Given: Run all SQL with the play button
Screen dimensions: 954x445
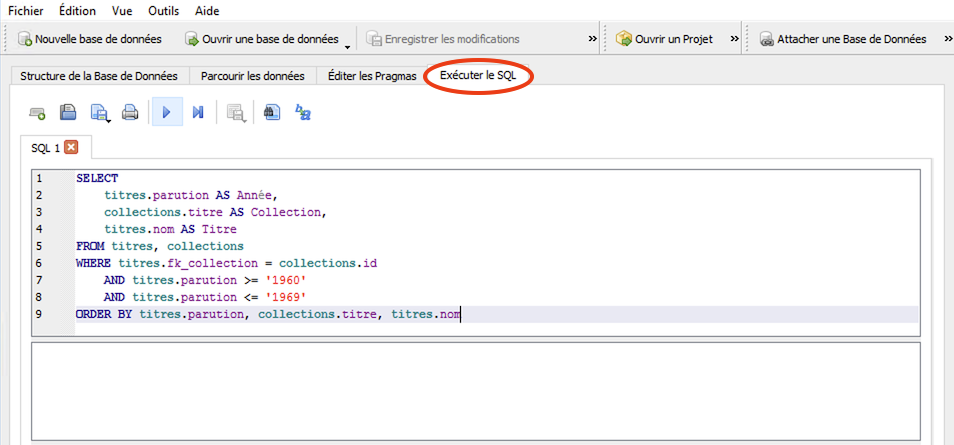Looking at the screenshot, I should coord(166,113).
